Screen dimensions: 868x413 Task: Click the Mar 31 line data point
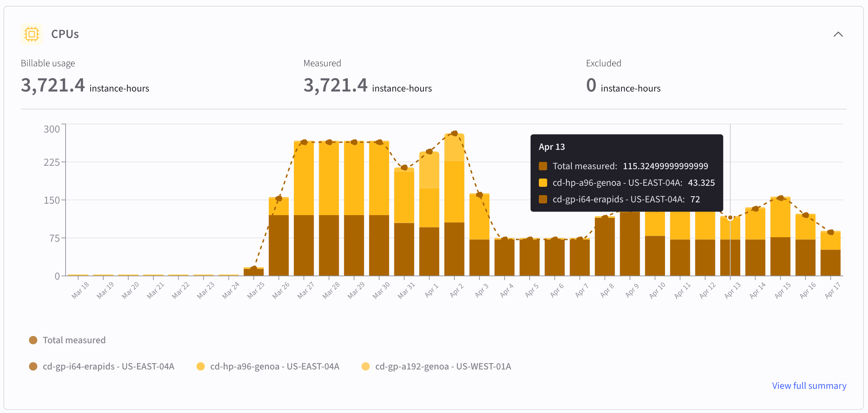tap(404, 167)
